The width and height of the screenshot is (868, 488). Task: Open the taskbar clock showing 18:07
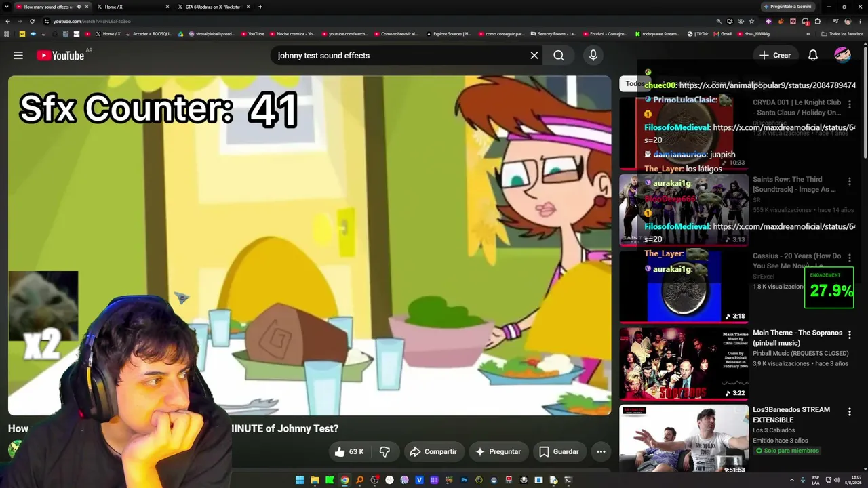tap(853, 480)
